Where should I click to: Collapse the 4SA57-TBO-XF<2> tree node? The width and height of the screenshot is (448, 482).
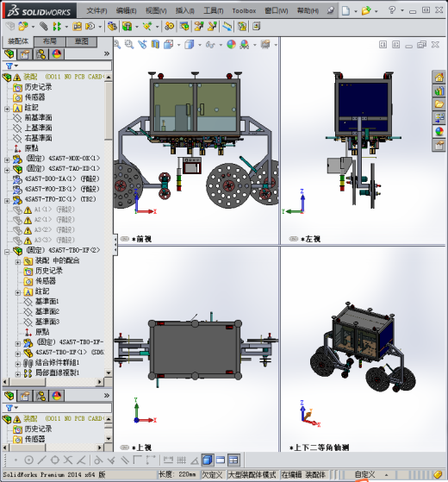point(7,252)
